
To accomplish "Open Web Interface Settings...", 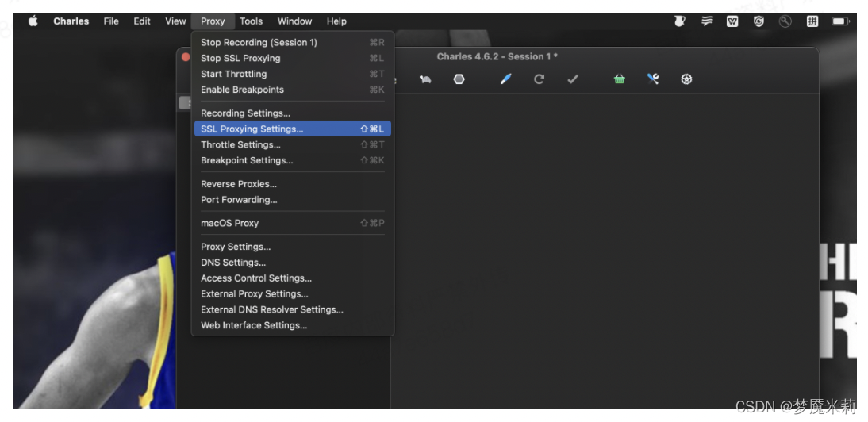I will tap(293, 325).
